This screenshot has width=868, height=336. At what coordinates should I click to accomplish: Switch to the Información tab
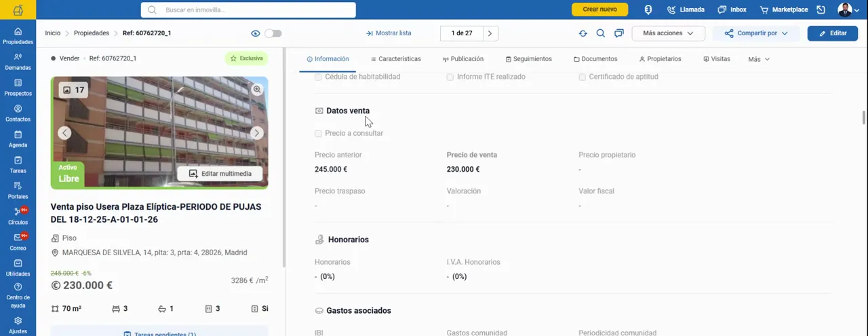coord(328,59)
